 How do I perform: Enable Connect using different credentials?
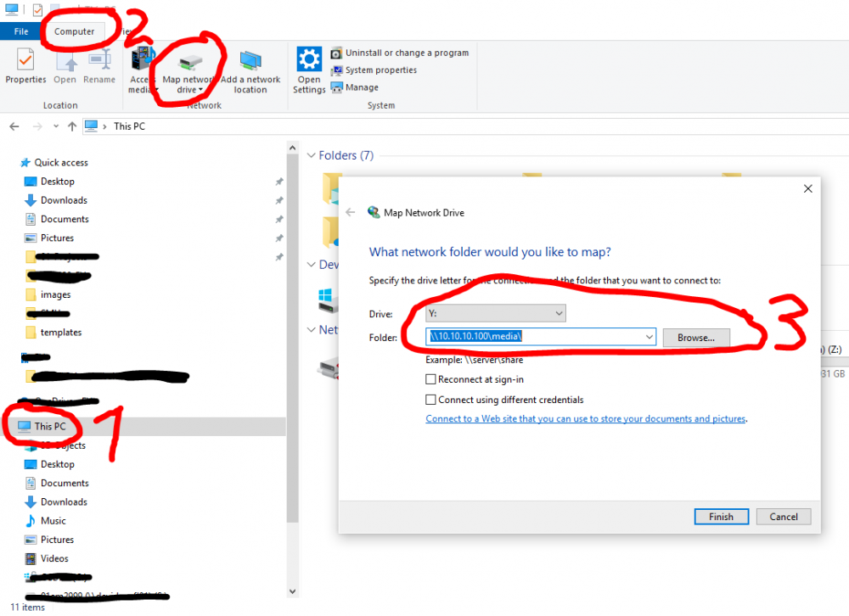430,400
